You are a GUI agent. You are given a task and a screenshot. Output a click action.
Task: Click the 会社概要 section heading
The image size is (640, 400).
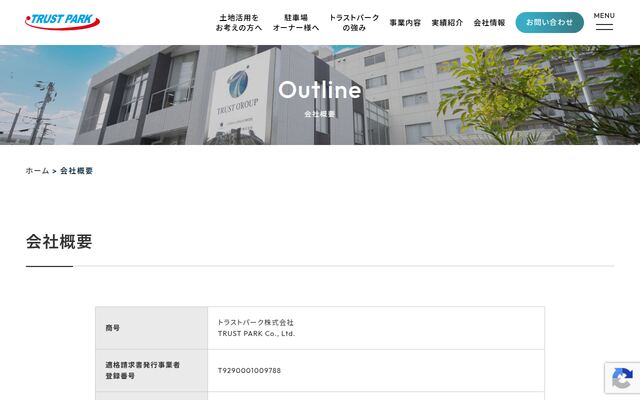click(x=59, y=242)
